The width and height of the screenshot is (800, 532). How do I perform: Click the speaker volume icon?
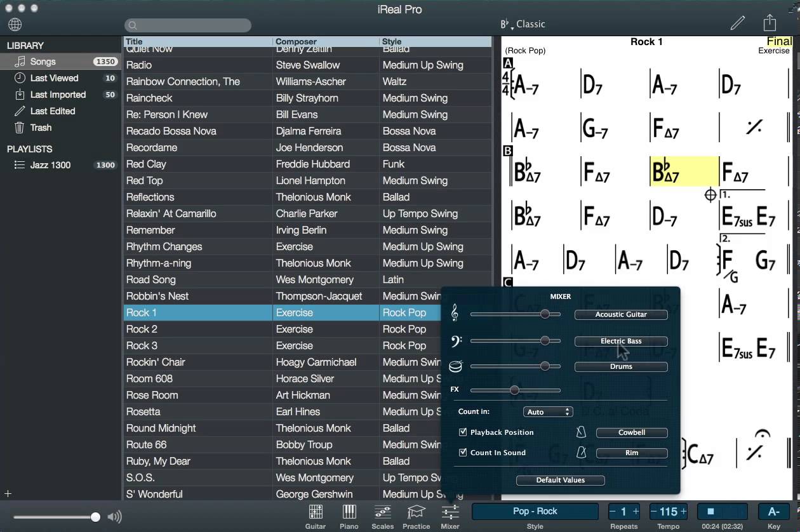pyautogui.click(x=114, y=517)
